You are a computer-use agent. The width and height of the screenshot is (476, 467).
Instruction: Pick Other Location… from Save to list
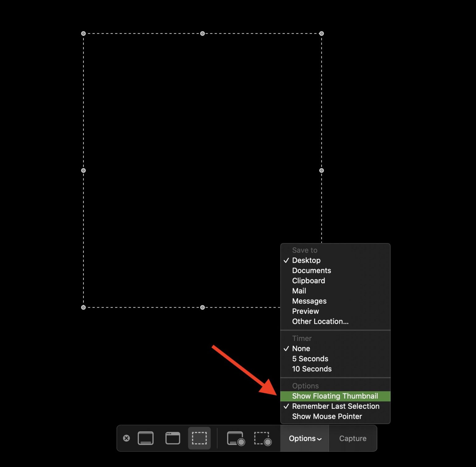(320, 321)
